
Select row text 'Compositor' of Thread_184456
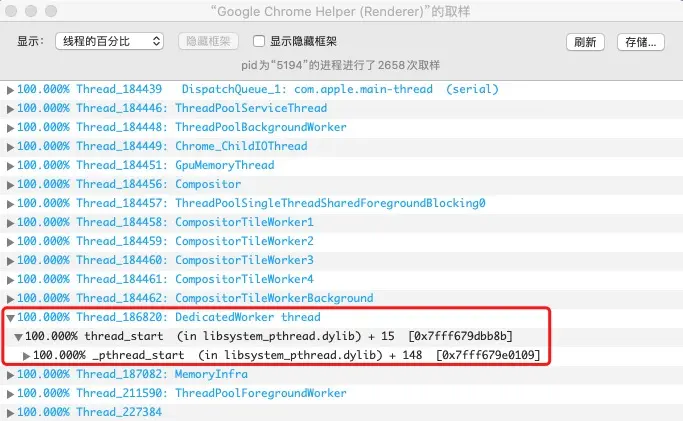(208, 184)
